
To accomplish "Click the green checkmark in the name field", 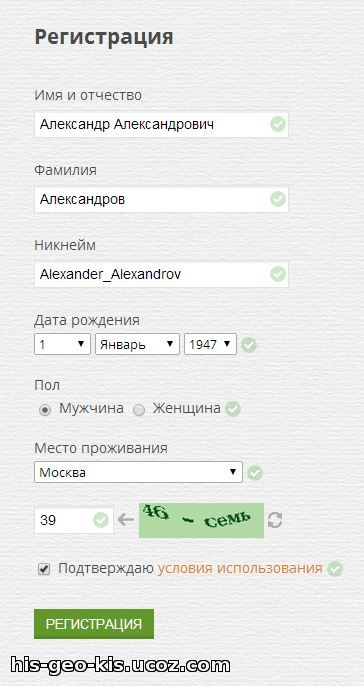I will 278,124.
